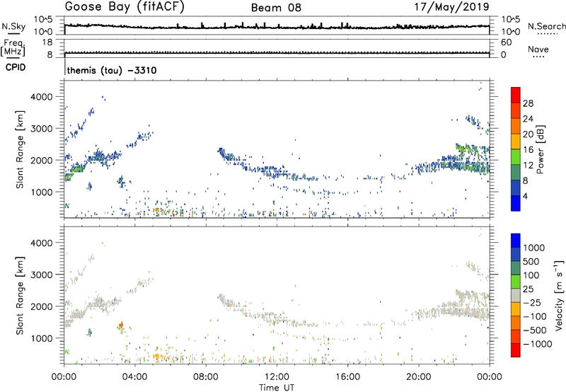Screen dimensions: 566x392
Task: Click the date '17/May/2019'
Action: pos(451,7)
